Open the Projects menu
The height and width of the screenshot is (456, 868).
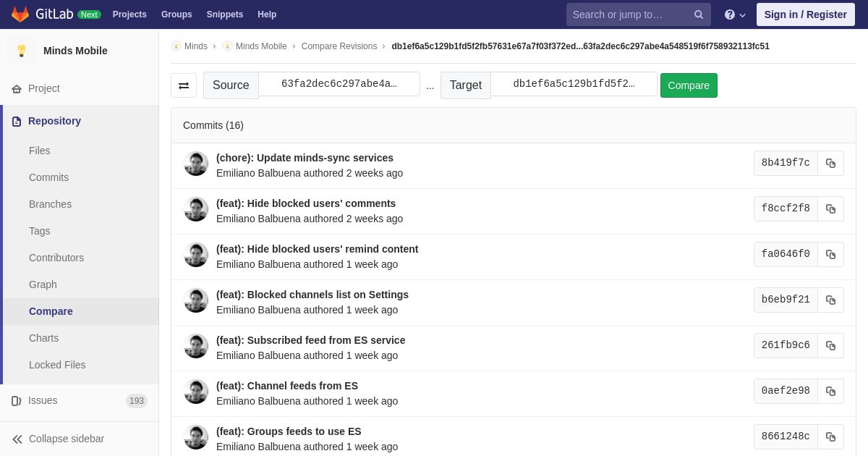[129, 14]
